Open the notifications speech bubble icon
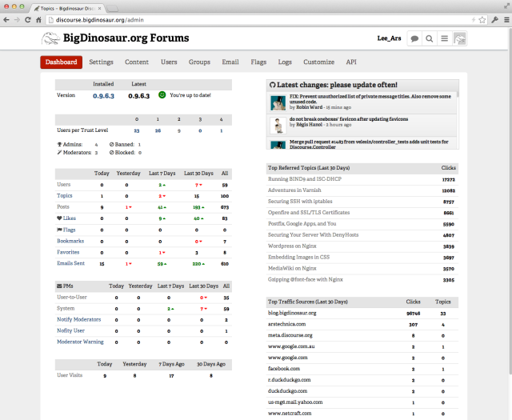The width and height of the screenshot is (512, 420). (414, 38)
